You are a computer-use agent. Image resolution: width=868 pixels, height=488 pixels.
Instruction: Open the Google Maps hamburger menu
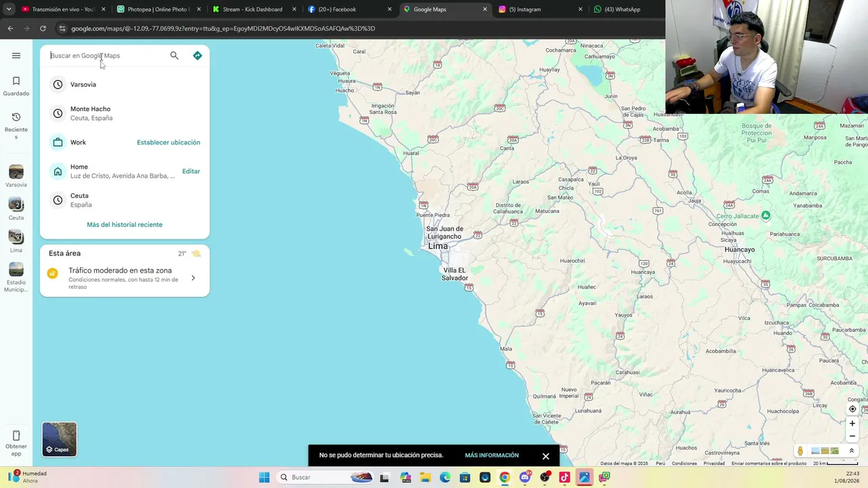pos(16,56)
